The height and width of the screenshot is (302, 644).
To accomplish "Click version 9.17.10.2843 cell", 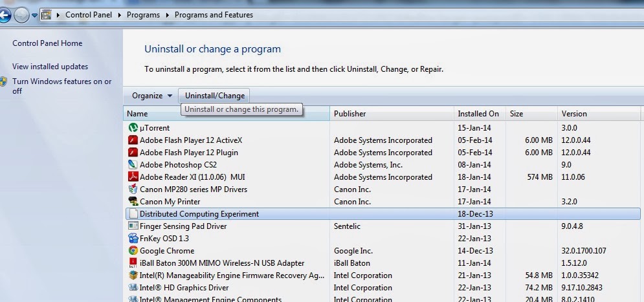I will pos(583,288).
